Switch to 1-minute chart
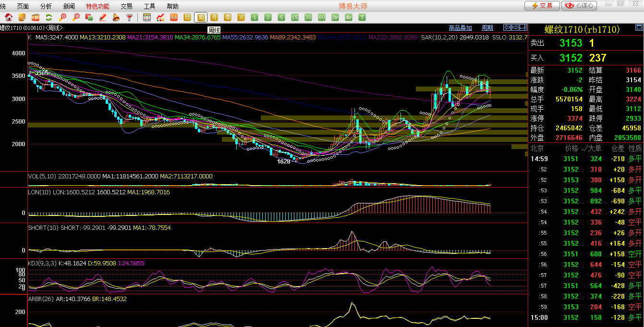 point(255,17)
